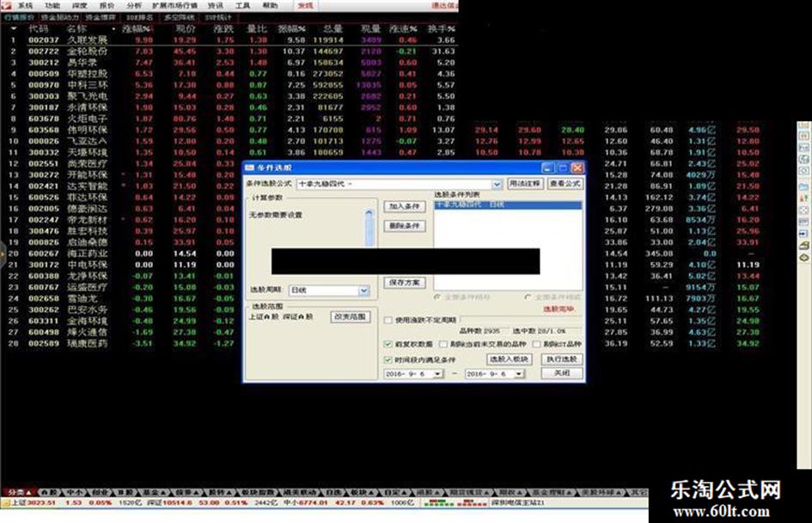Open the 条件选股公式 dropdown list

[x=497, y=184]
